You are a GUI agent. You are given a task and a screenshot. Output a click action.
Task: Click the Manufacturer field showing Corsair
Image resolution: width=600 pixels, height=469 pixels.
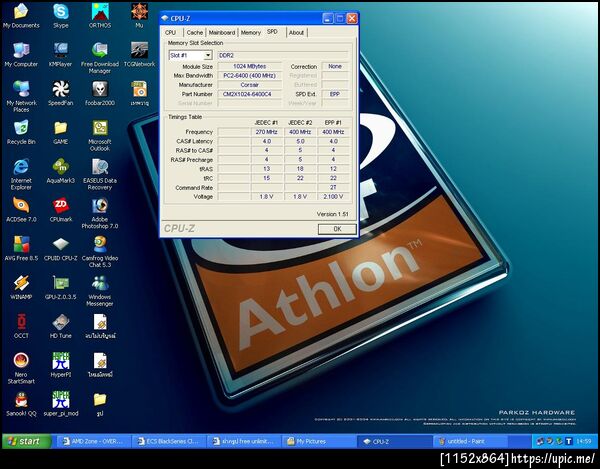(x=249, y=85)
